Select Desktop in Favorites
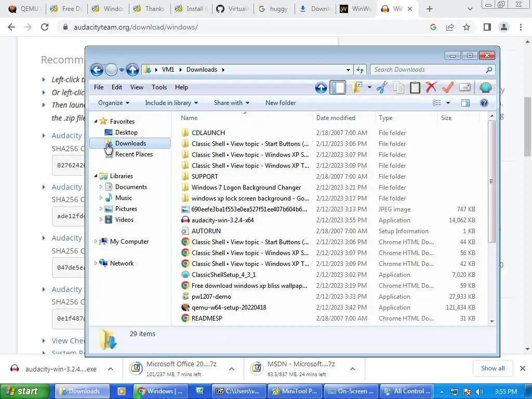The image size is (532, 399). pyautogui.click(x=126, y=132)
